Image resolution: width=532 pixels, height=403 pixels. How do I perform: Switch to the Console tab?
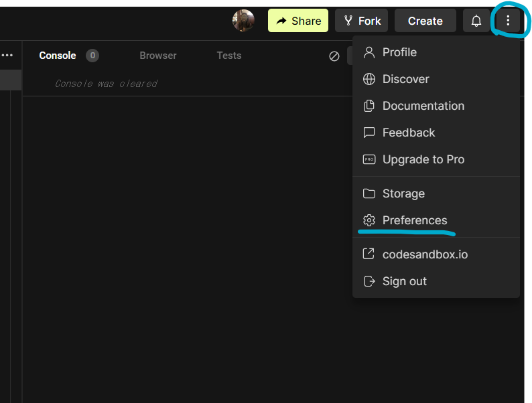tap(58, 56)
